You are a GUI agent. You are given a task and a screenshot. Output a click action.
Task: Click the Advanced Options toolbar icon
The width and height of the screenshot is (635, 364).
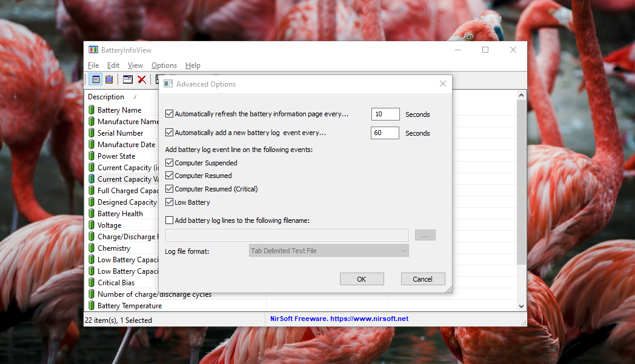(128, 79)
